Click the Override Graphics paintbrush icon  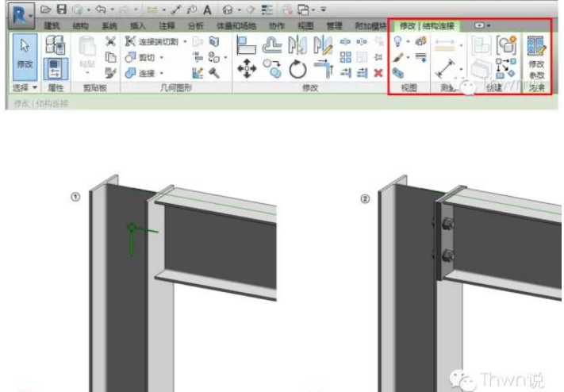pyautogui.click(x=398, y=57)
